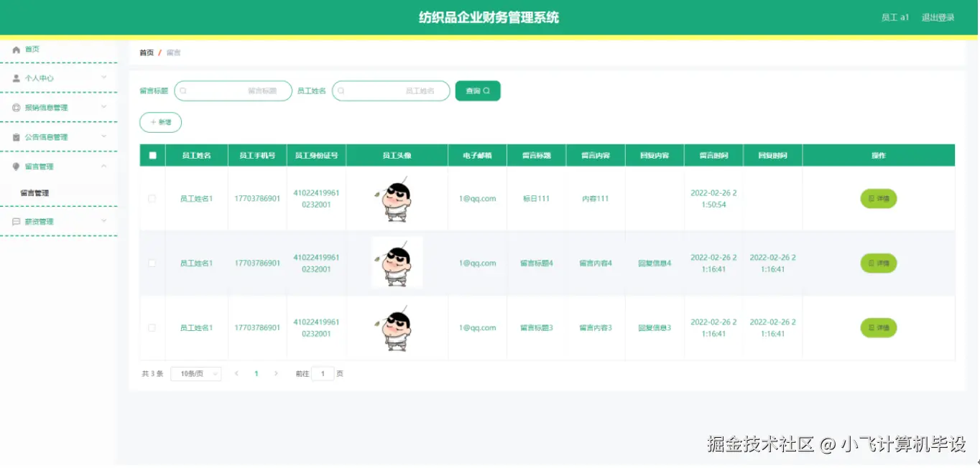The width and height of the screenshot is (980, 468).
Task: Click the magnifier icon inside 员工姓名 field
Action: (341, 90)
